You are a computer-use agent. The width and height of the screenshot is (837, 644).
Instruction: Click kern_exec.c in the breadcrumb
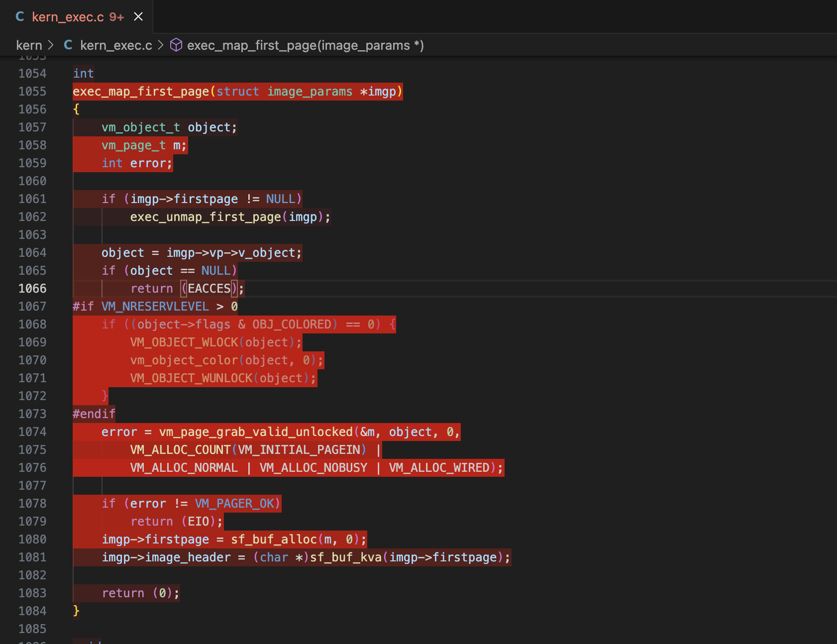[x=116, y=45]
